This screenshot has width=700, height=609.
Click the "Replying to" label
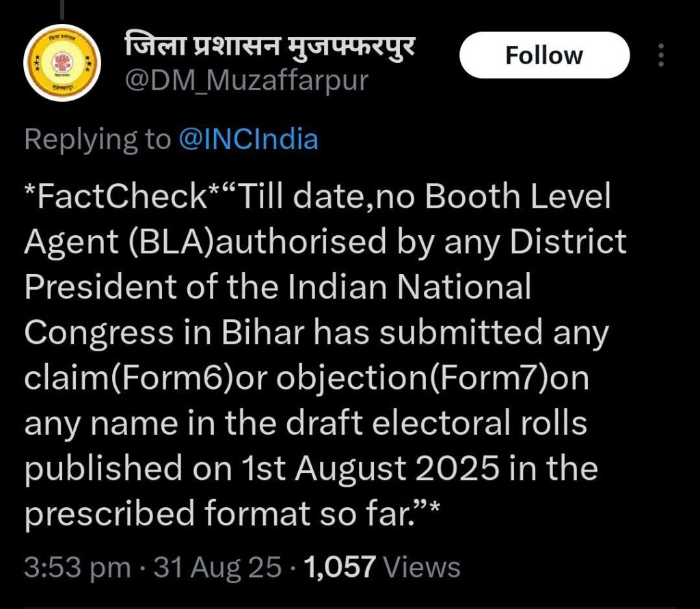[96, 139]
